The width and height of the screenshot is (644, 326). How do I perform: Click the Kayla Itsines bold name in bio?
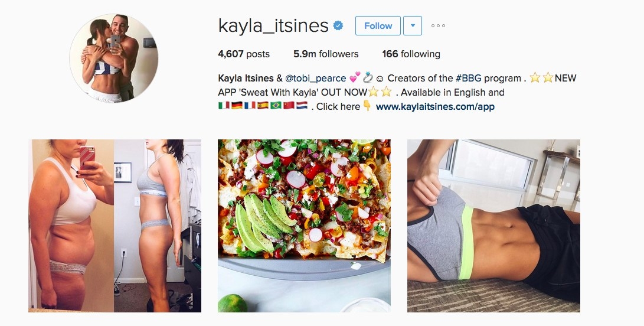[246, 78]
